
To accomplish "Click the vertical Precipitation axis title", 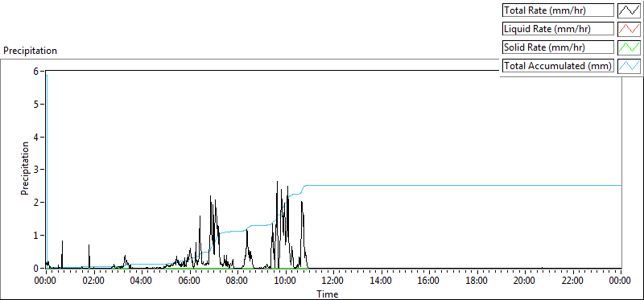I will point(25,168).
